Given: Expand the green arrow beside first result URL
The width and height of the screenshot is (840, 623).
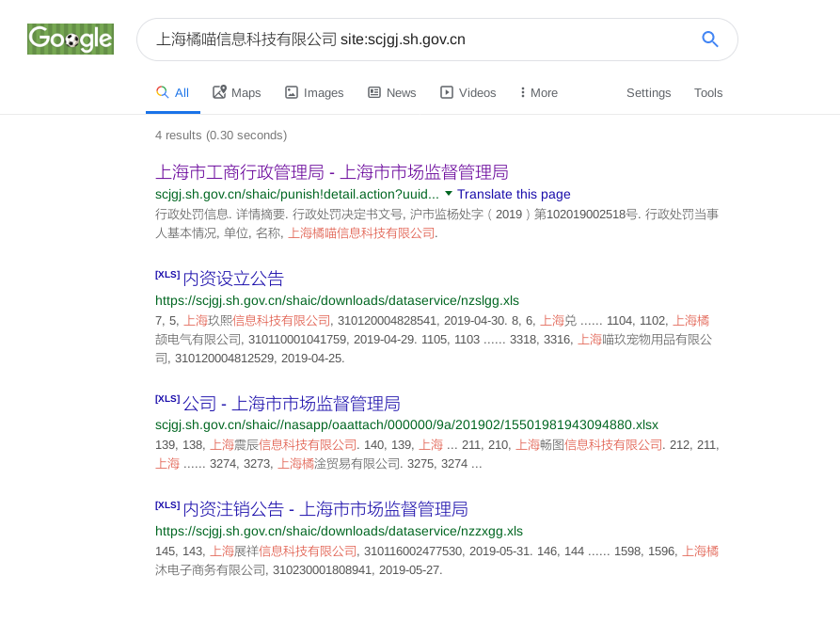Looking at the screenshot, I should 449,194.
